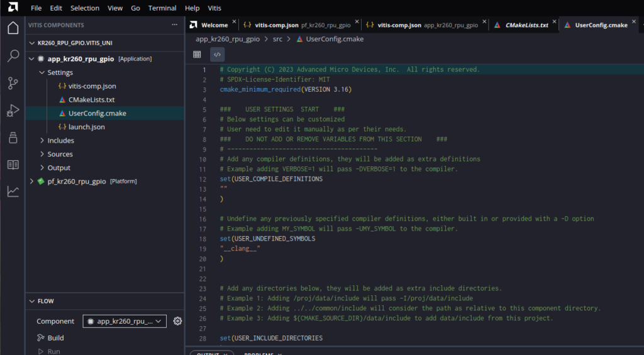This screenshot has width=644, height=355.
Task: Open the Run and Debug icon
Action: pyautogui.click(x=13, y=111)
